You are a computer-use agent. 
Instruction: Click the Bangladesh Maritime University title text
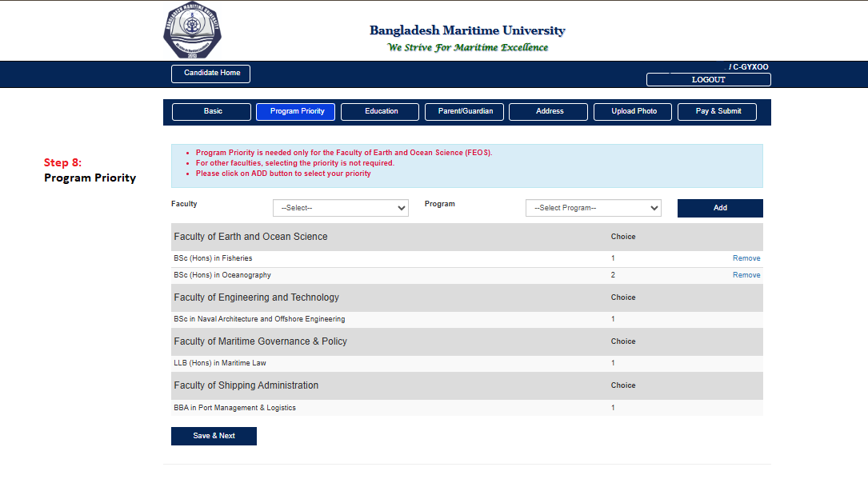pos(467,31)
